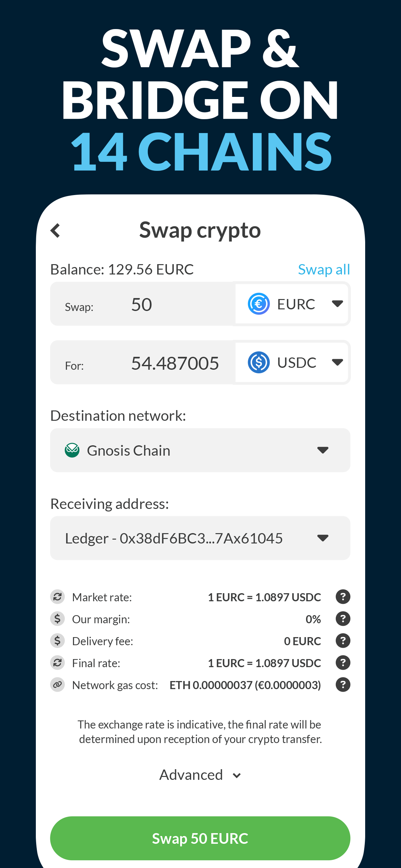Click the Swap all link

[x=324, y=270]
